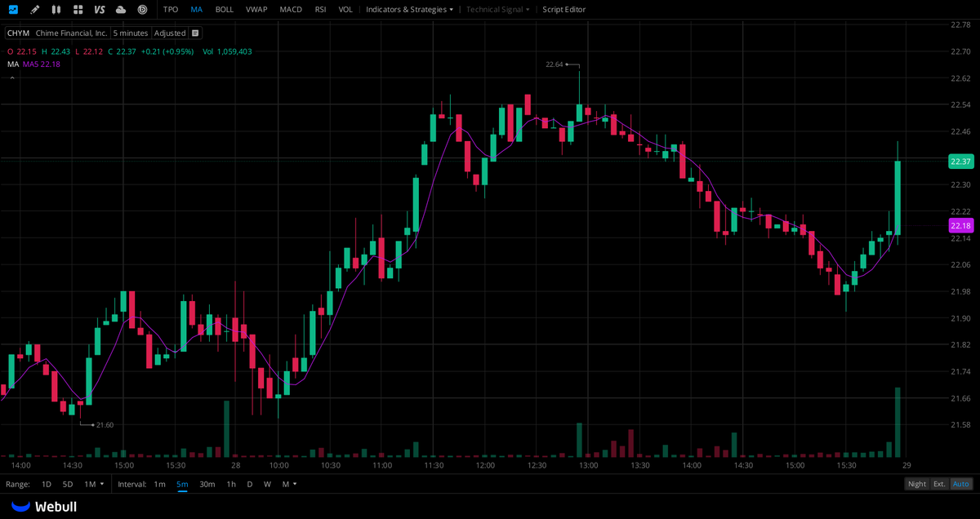Set range to 1D

47,484
